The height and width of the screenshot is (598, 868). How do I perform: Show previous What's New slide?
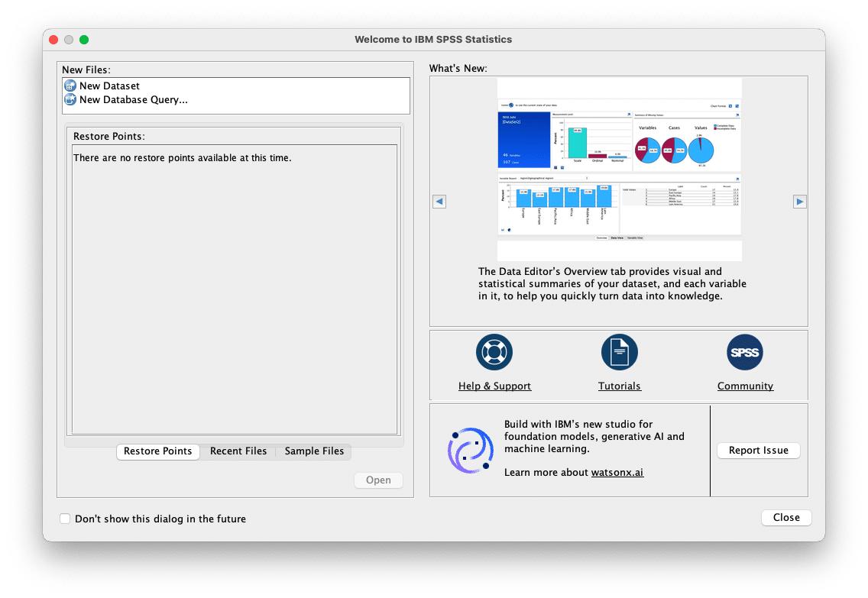(x=439, y=202)
